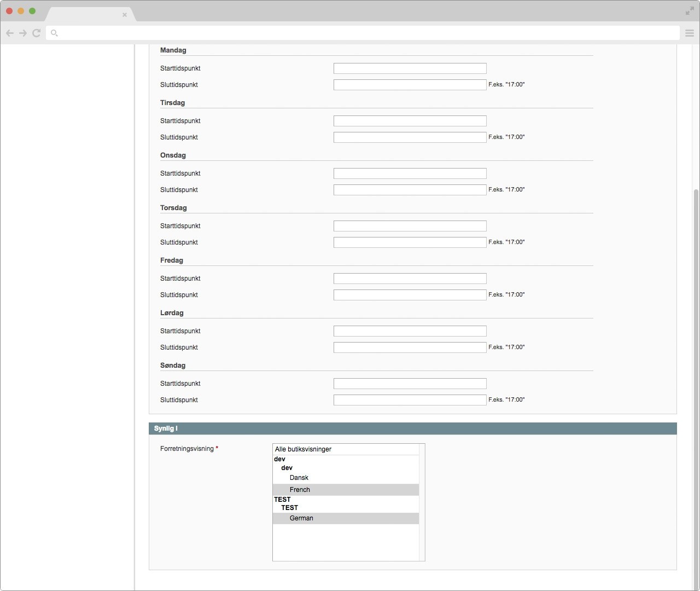
Task: Close the current browser tab
Action: [x=125, y=15]
